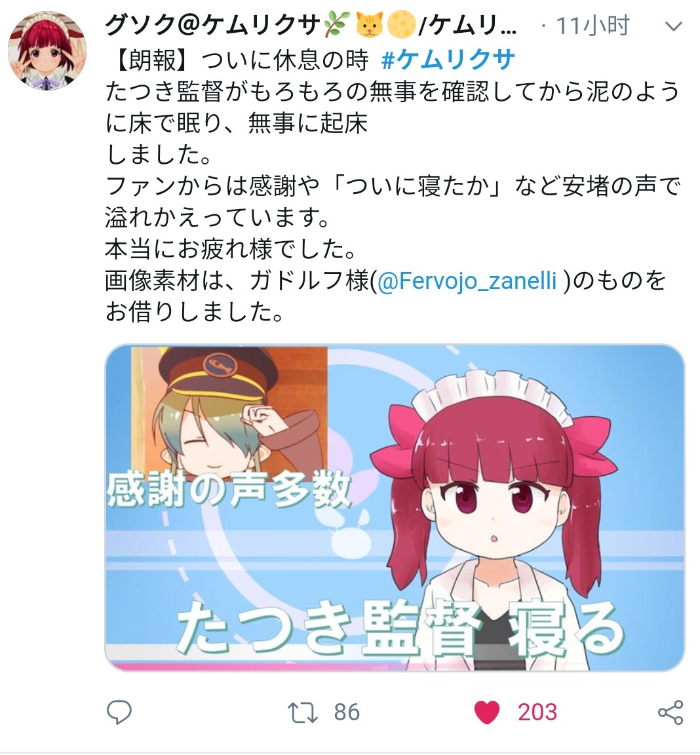Open the author's maid avatar profile picture

pyautogui.click(x=47, y=50)
